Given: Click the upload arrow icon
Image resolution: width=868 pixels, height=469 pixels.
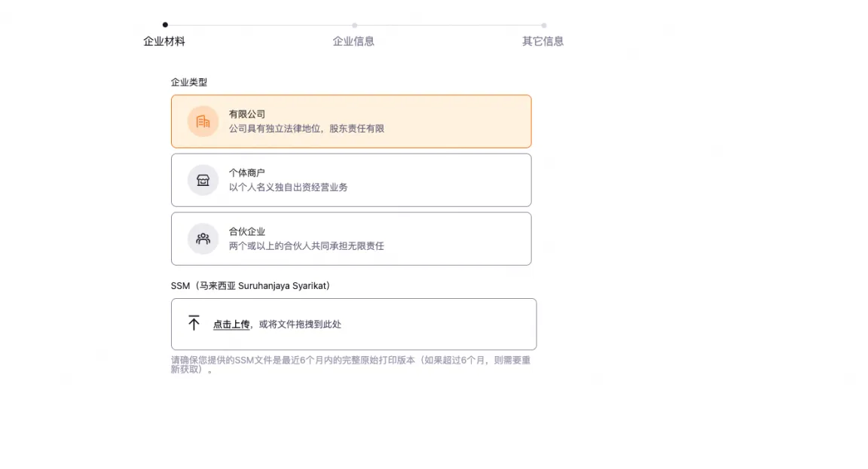Looking at the screenshot, I should pos(194,324).
